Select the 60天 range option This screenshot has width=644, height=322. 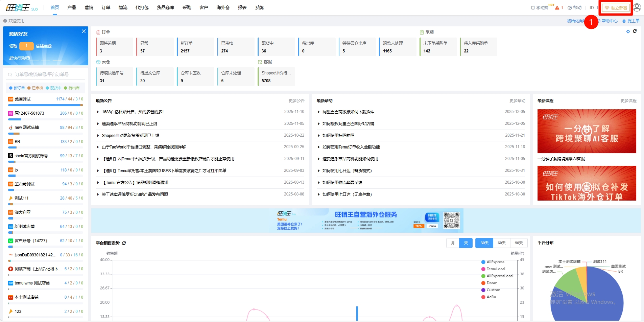501,243
